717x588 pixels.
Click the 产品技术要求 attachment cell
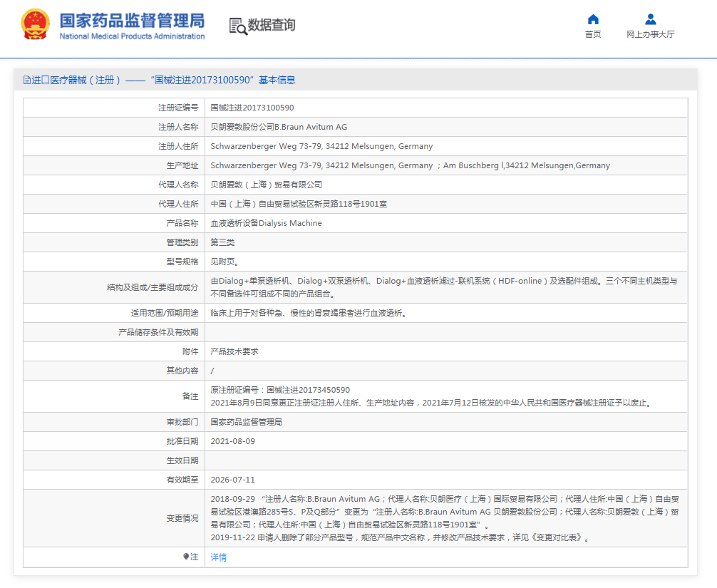[x=234, y=351]
